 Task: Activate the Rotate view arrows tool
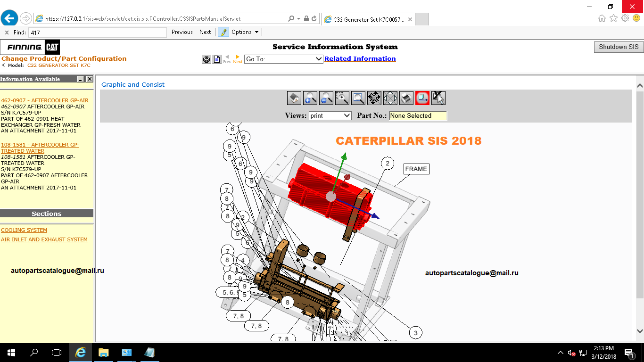[374, 98]
